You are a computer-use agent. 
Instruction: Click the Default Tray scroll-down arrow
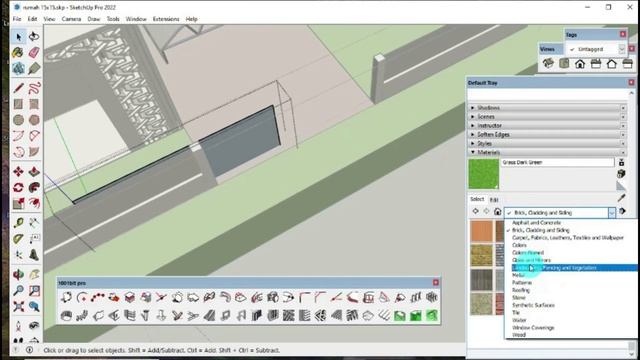pyautogui.click(x=632, y=354)
